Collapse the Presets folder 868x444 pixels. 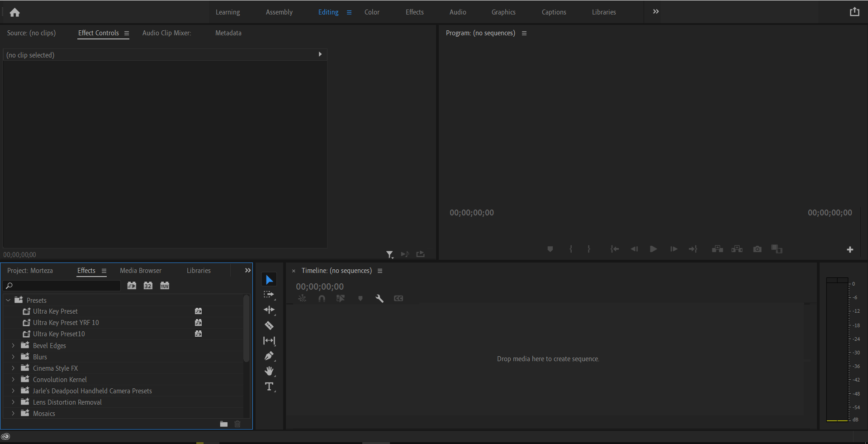8,301
